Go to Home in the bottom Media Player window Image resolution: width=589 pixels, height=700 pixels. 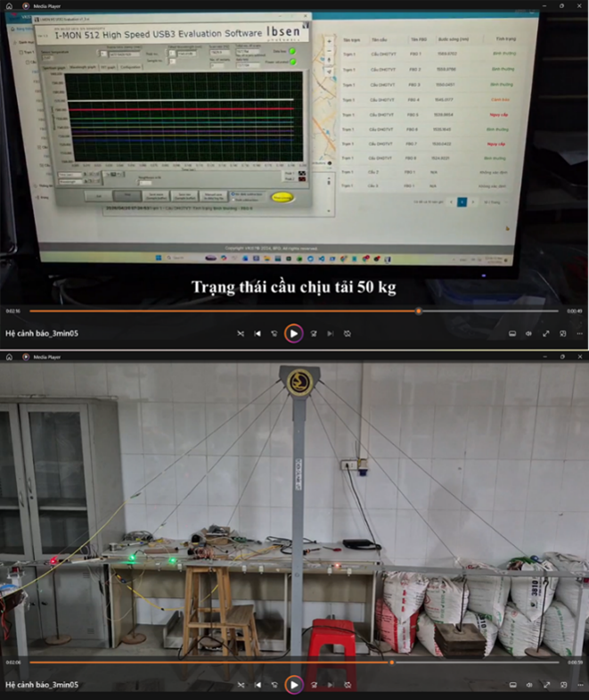point(10,357)
